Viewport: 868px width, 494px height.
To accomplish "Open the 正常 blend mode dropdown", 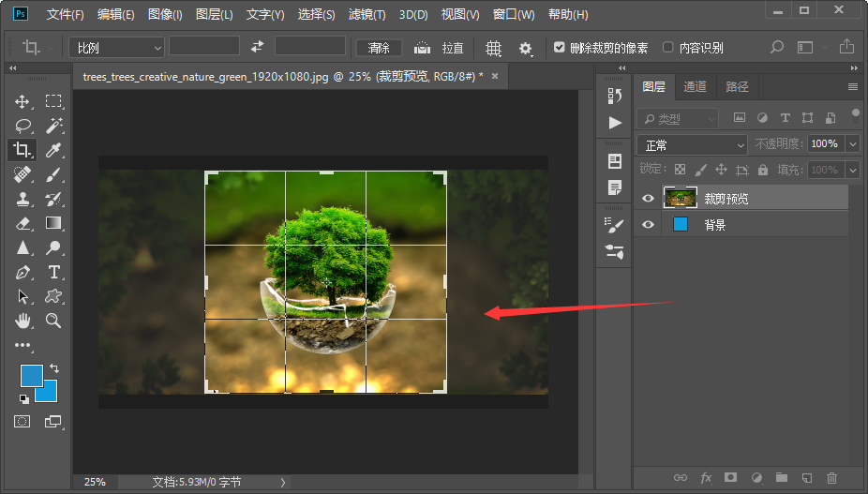I will (x=692, y=144).
